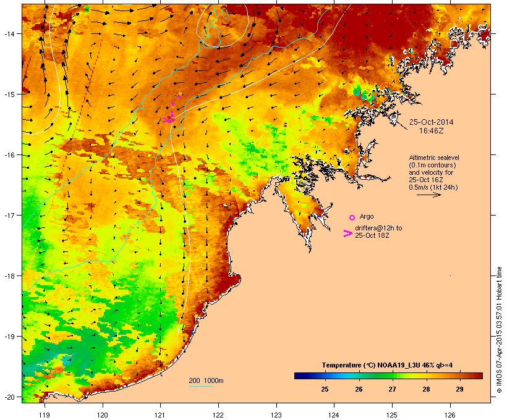This screenshot has width=507, height=420.
Task: Click the '(0.1m contours)' legend line
Action: (433, 165)
